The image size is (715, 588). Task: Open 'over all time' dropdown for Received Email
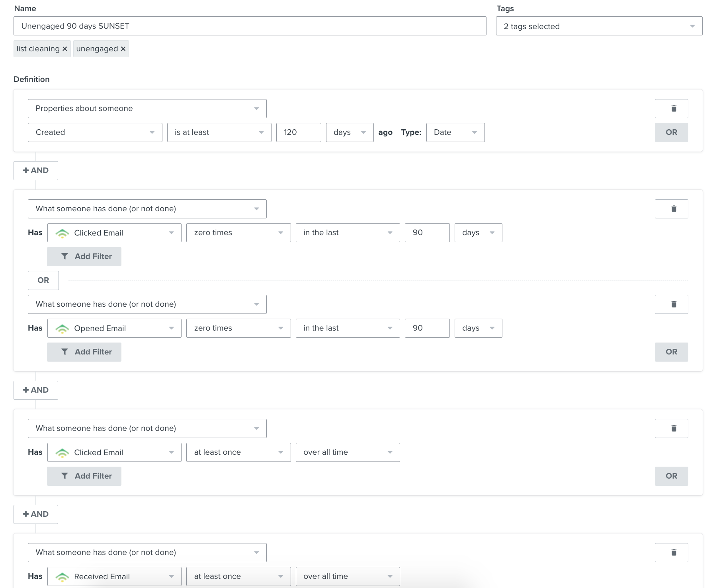[348, 576]
